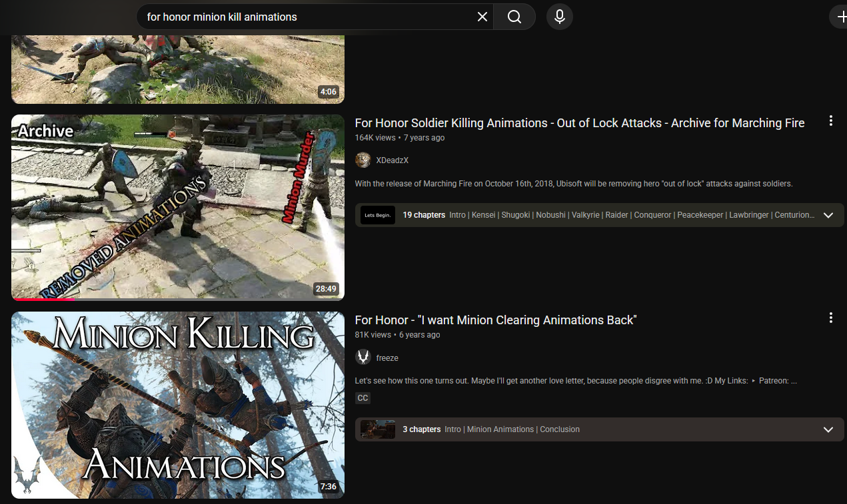The image size is (847, 504).
Task: Click the '3 chapters' label
Action: point(422,429)
